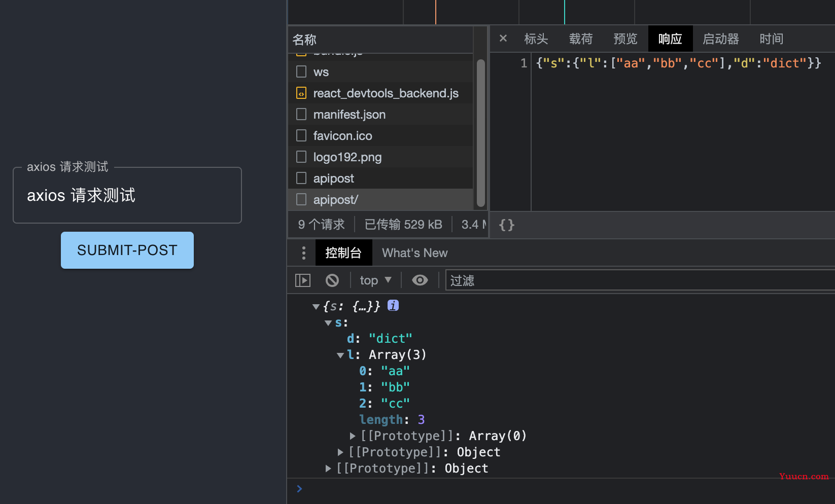Click the manifest.json file icon
Image resolution: width=835 pixels, height=504 pixels.
point(301,114)
